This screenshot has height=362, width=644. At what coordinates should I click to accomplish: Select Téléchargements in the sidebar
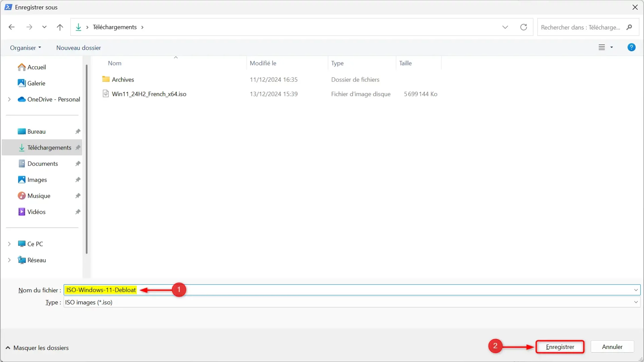[42, 147]
